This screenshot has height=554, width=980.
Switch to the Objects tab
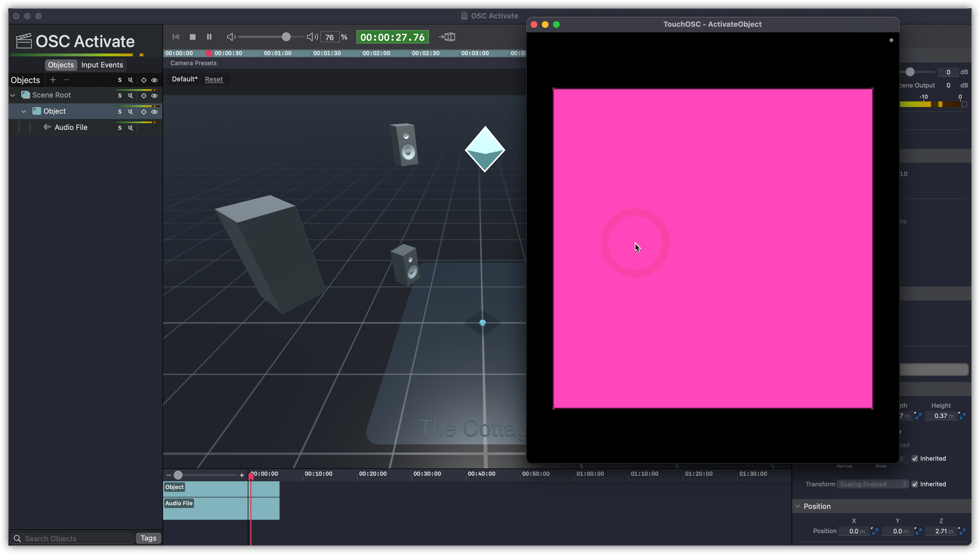pyautogui.click(x=61, y=65)
